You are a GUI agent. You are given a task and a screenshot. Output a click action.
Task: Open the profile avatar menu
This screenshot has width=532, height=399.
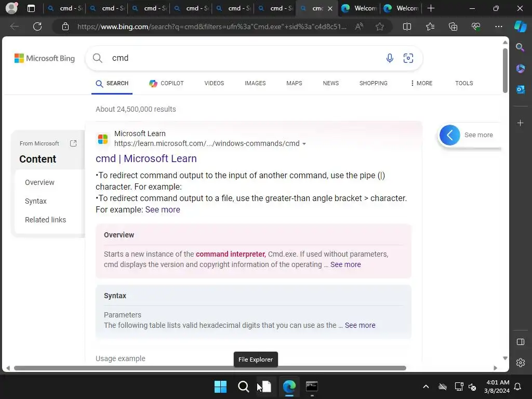coord(11,8)
